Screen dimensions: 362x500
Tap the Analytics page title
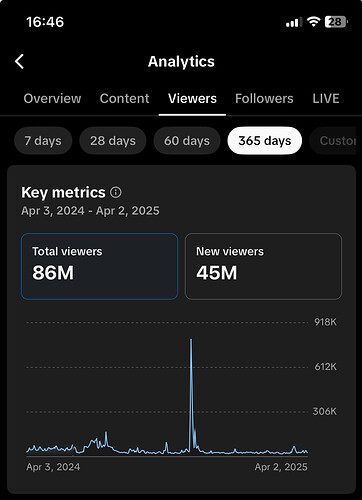click(x=181, y=62)
